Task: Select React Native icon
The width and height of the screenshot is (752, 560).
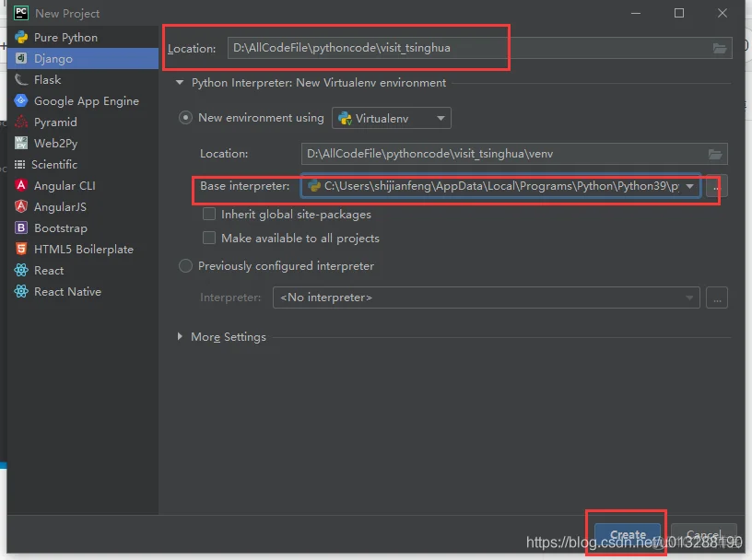Action: (21, 291)
